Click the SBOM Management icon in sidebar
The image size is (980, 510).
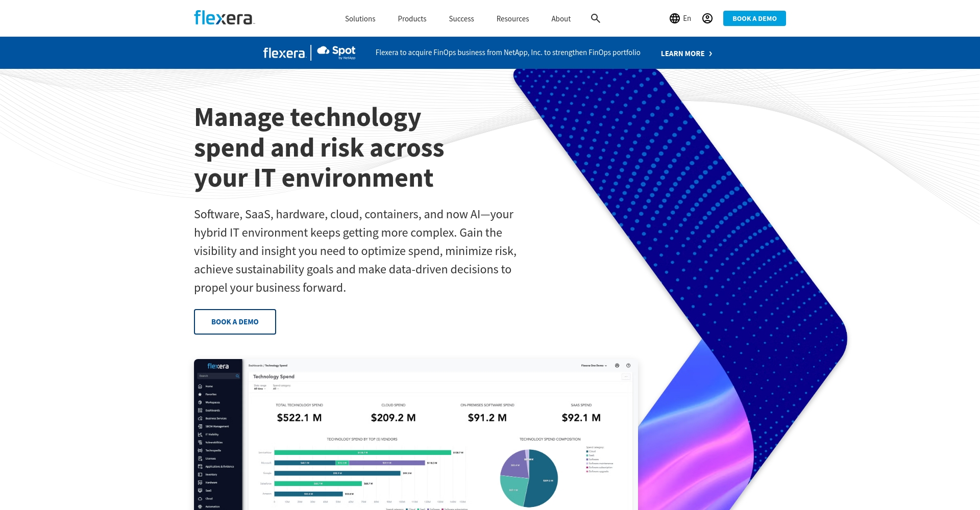(200, 426)
